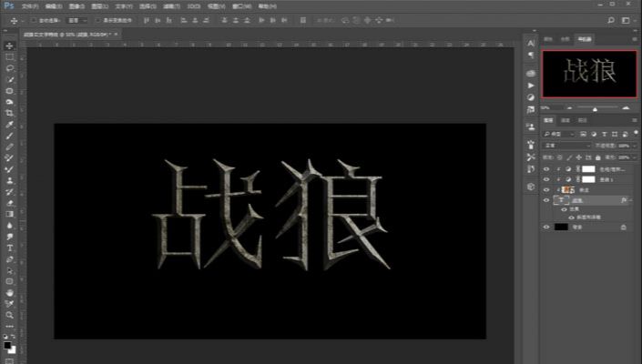Viewport: 642px width, 364px height.
Task: Select the Horizontal Type tool
Action: click(9, 248)
